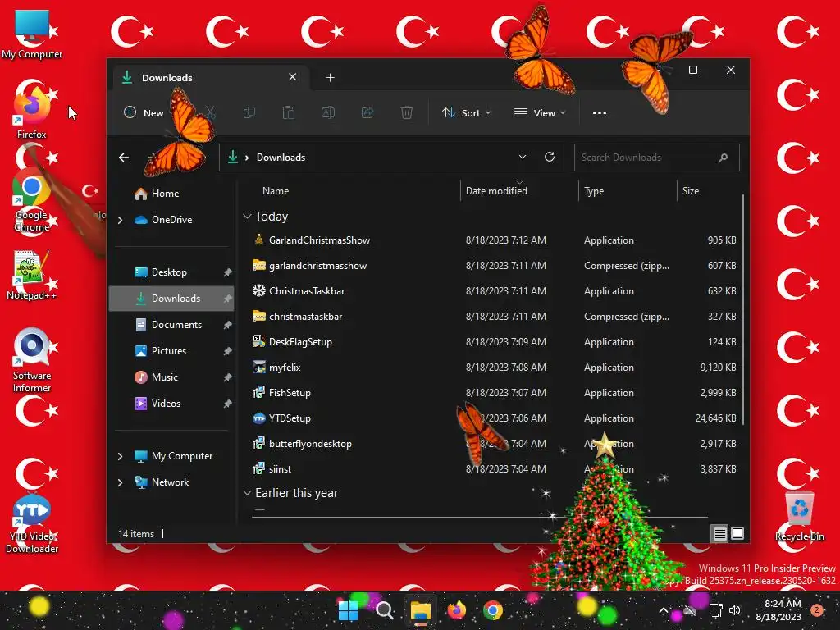The height and width of the screenshot is (630, 840).
Task: Switch to details view icon in status bar
Action: pyautogui.click(x=719, y=533)
